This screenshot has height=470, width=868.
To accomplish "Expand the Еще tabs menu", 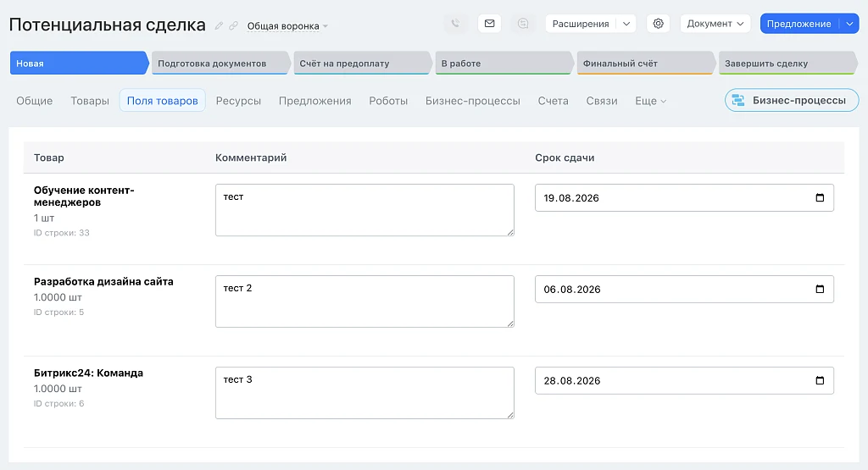I will coord(650,101).
